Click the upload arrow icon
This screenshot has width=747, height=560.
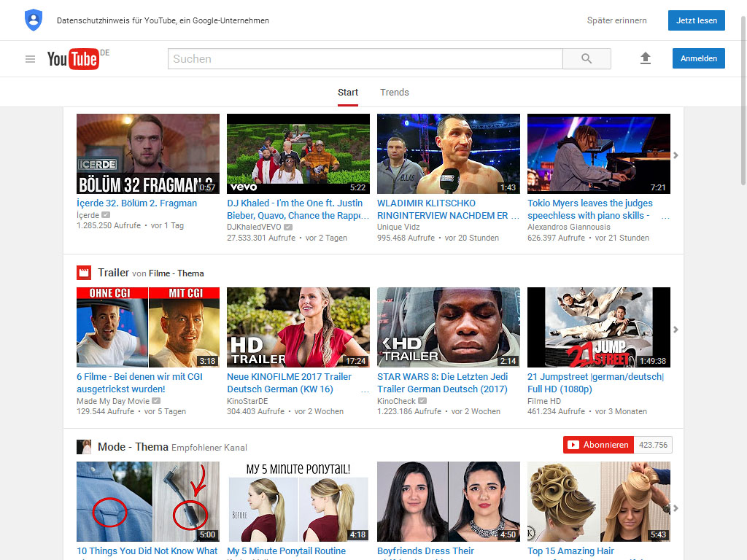pyautogui.click(x=646, y=58)
